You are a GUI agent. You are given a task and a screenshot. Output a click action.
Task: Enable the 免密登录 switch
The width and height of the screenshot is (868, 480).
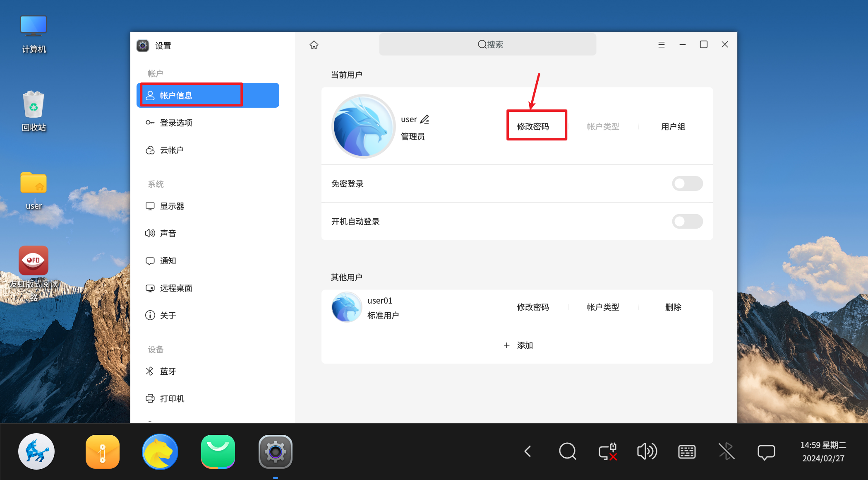687,183
